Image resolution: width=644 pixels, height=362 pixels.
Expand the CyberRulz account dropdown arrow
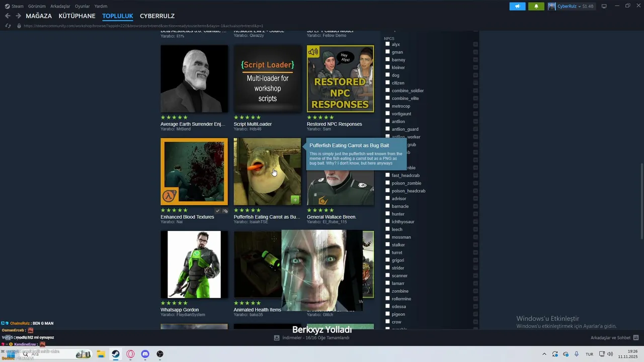click(579, 6)
